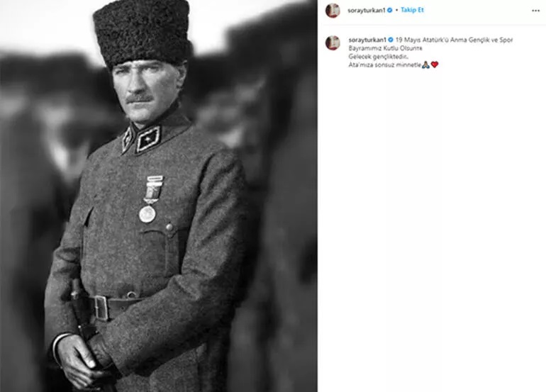The height and width of the screenshot is (392, 546).
Task: Open sorayturkan1 profile from the header username
Action: pyautogui.click(x=367, y=11)
